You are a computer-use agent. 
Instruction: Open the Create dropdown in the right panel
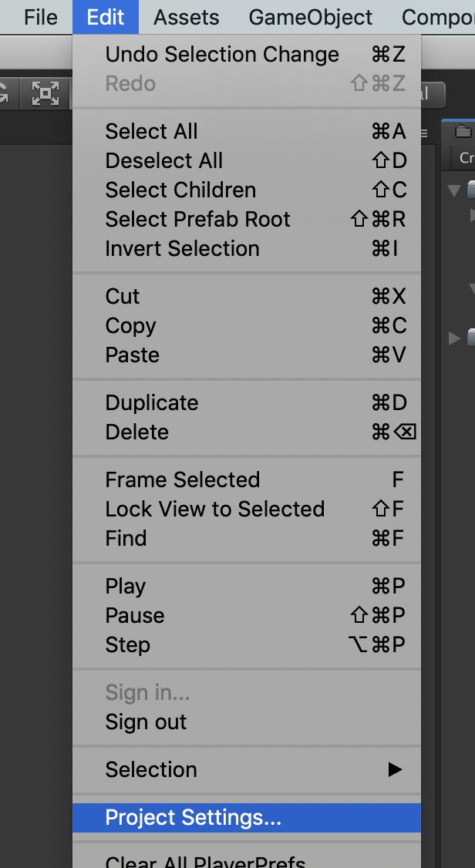pos(466,157)
